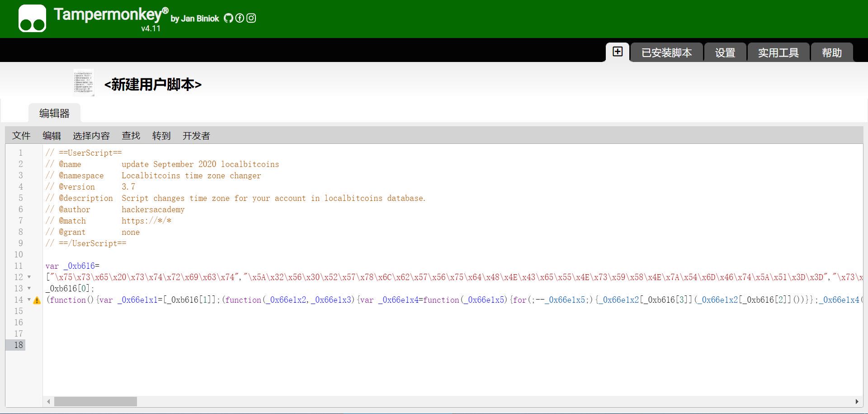This screenshot has width=868, height=414.
Task: Open the GitHub icon link
Action: coord(228,18)
